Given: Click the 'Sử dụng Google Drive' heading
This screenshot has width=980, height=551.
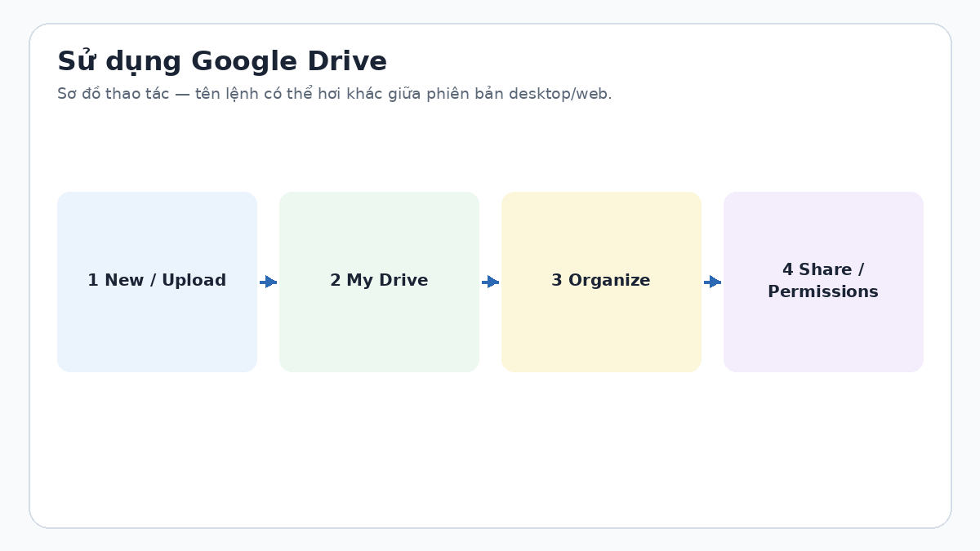Looking at the screenshot, I should click(x=222, y=62).
